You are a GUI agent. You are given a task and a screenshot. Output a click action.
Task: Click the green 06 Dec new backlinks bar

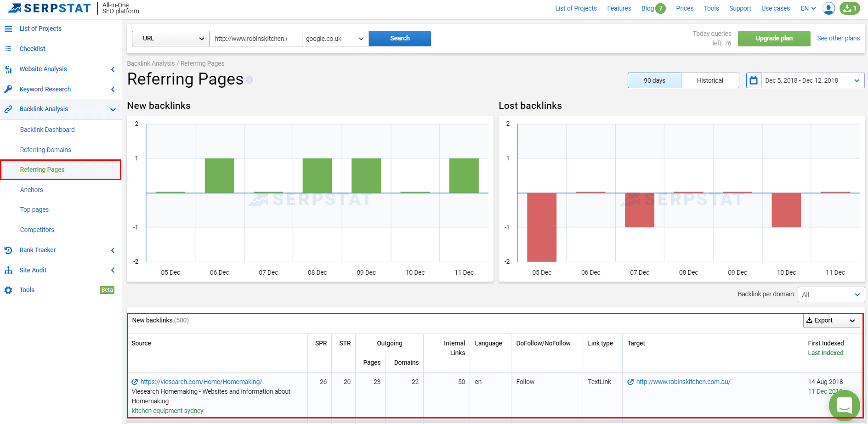tap(220, 175)
